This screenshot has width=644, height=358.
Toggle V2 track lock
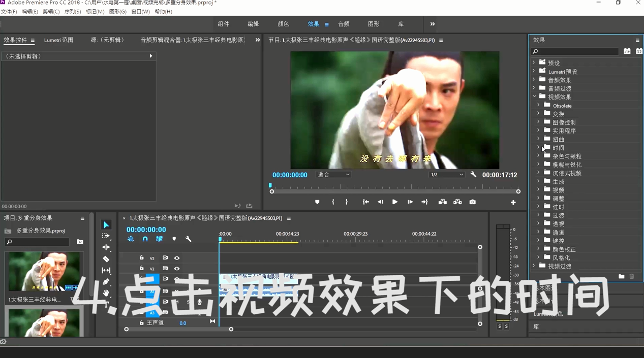(142, 269)
